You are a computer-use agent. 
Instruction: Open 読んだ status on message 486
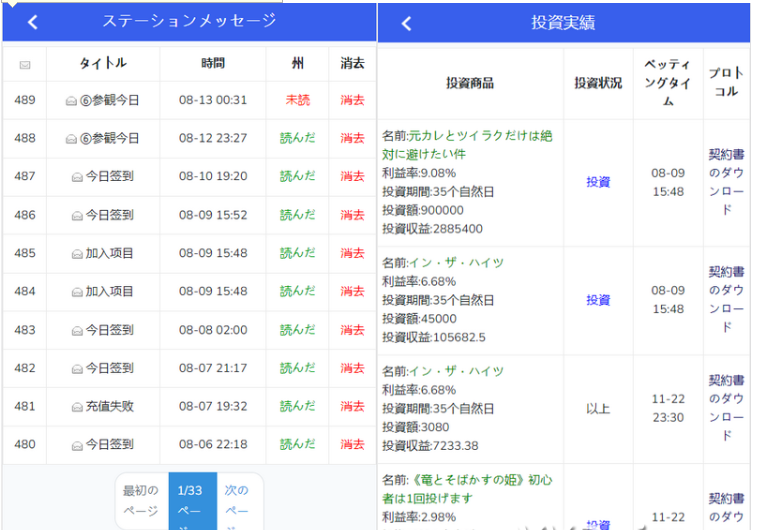pyautogui.click(x=297, y=215)
